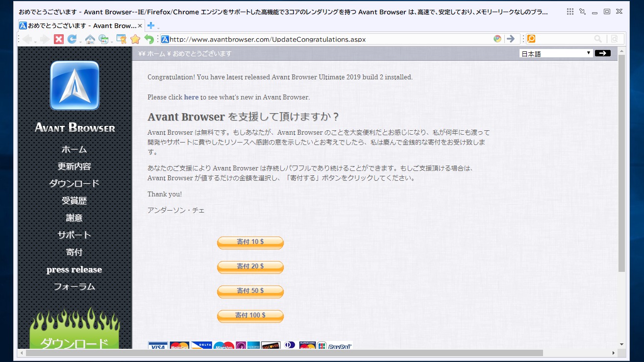The image size is (644, 362).
Task: Open the History button dropdown arrow
Action: pyautogui.click(x=112, y=42)
